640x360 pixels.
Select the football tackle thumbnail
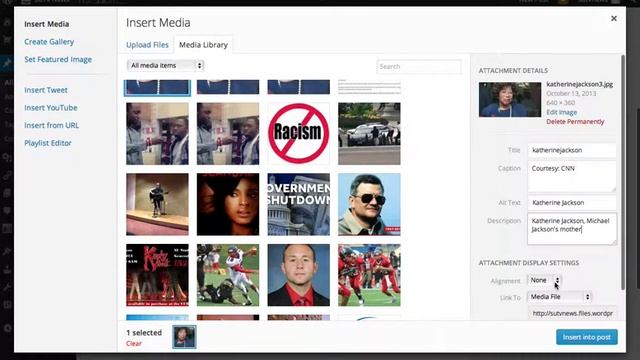click(228, 275)
